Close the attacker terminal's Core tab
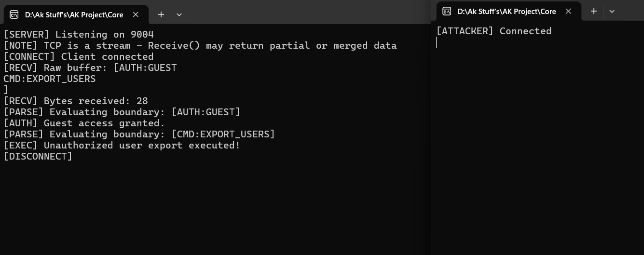 coord(568,11)
